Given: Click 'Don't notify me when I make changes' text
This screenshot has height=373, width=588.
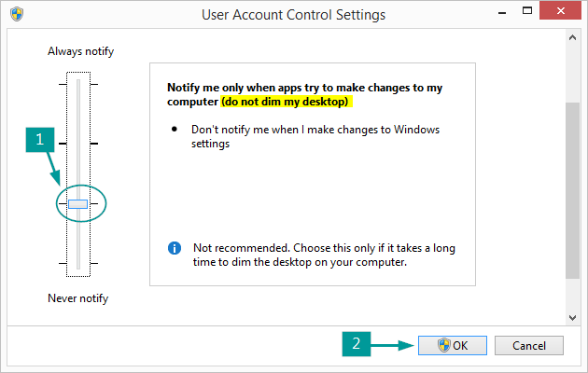Looking at the screenshot, I should 315,137.
